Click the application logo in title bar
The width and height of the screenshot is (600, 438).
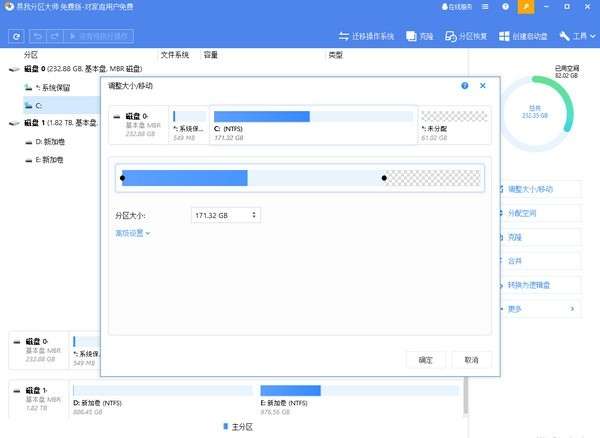coord(8,7)
